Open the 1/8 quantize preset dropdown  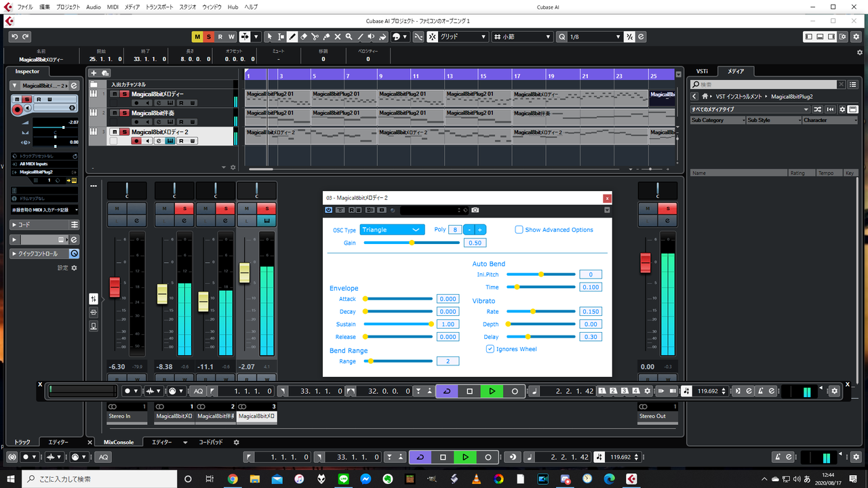(595, 37)
